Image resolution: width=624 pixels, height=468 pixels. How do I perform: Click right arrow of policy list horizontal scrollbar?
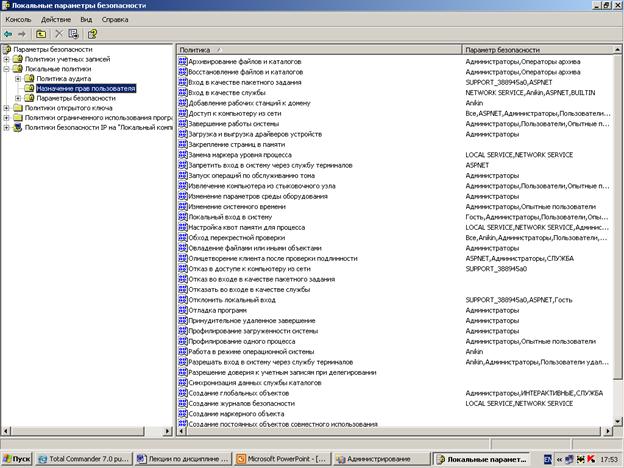click(608, 431)
